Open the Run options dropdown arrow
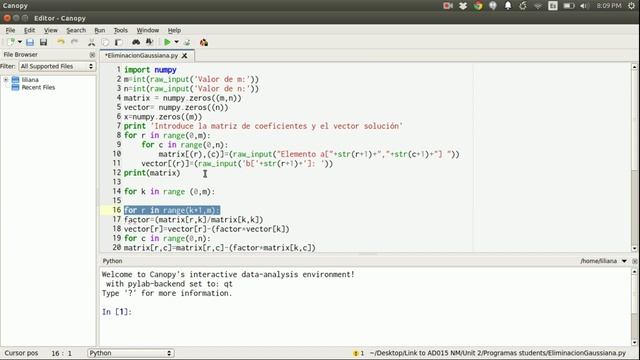The height and width of the screenshot is (360, 640). click(x=176, y=42)
